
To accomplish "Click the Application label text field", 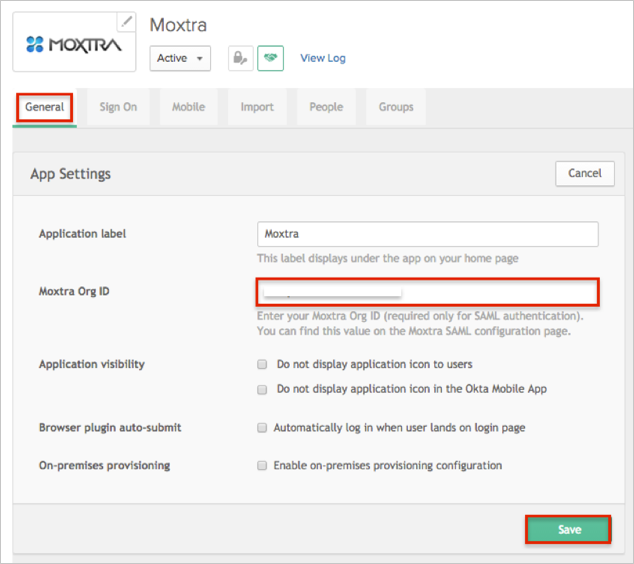I will pos(427,234).
